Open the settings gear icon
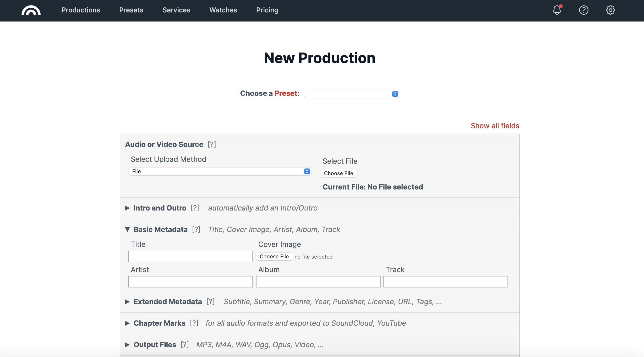644x357 pixels. point(610,10)
